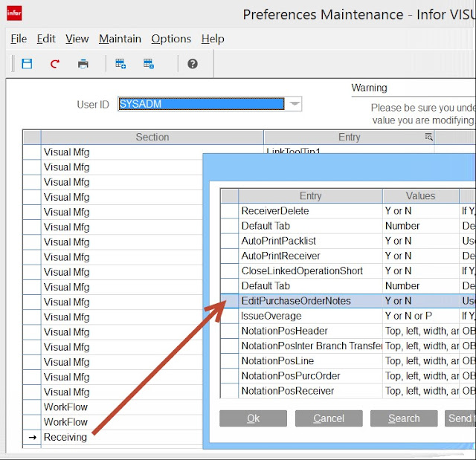The image size is (476, 460).
Task: Click the Search button
Action: tap(404, 418)
